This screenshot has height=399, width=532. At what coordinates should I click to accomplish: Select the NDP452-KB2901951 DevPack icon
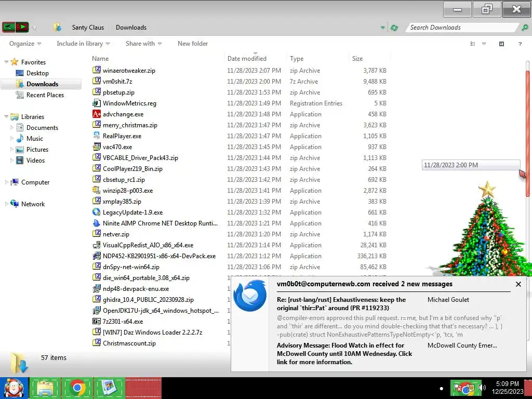point(97,256)
